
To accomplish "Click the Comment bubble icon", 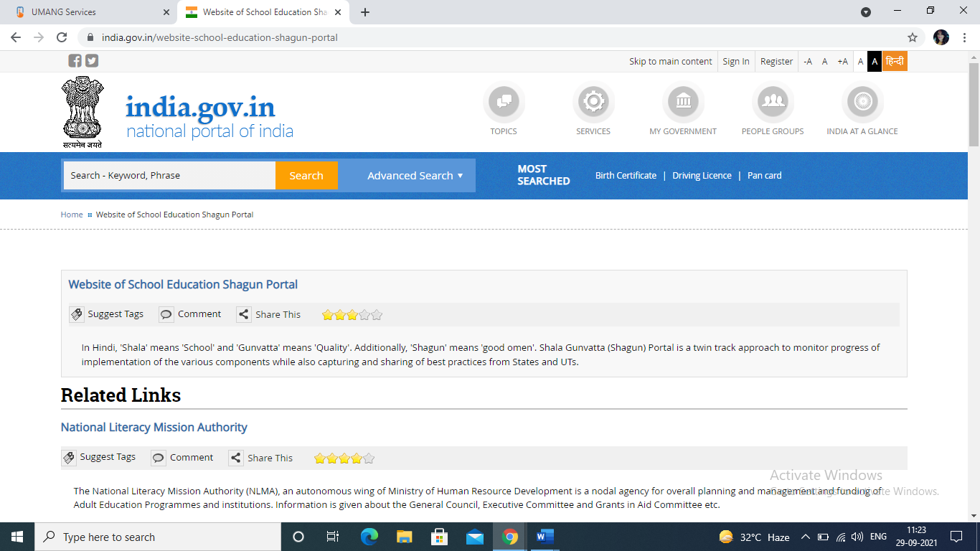I will 166,314.
